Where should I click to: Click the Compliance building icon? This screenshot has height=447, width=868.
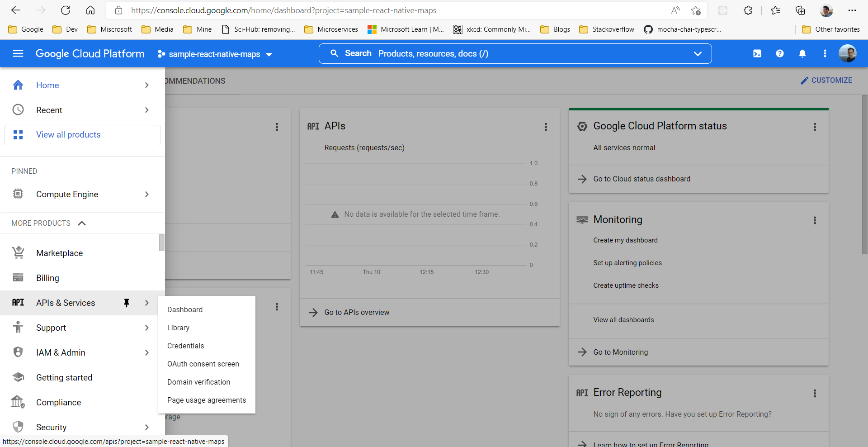click(18, 402)
